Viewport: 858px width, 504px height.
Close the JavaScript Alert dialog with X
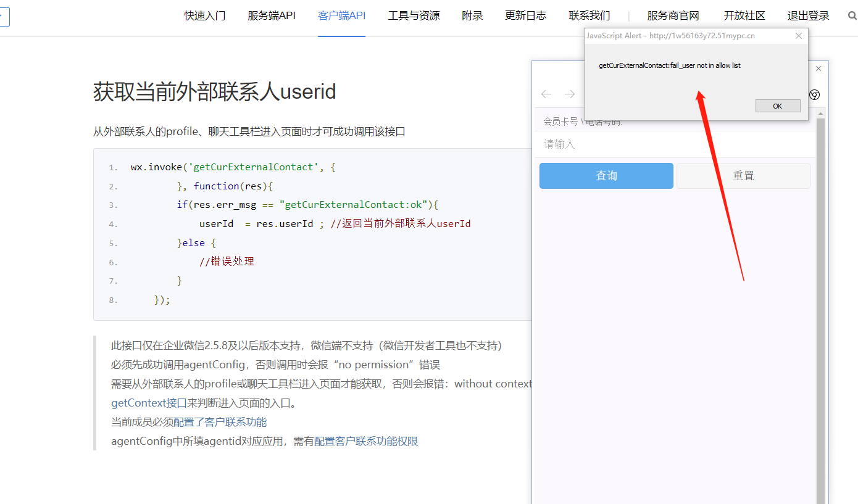pos(799,36)
